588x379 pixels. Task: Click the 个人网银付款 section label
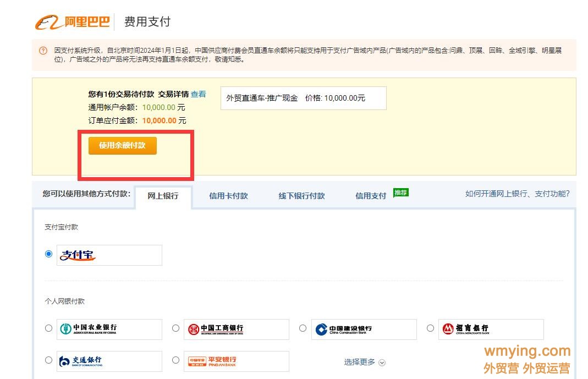(64, 301)
